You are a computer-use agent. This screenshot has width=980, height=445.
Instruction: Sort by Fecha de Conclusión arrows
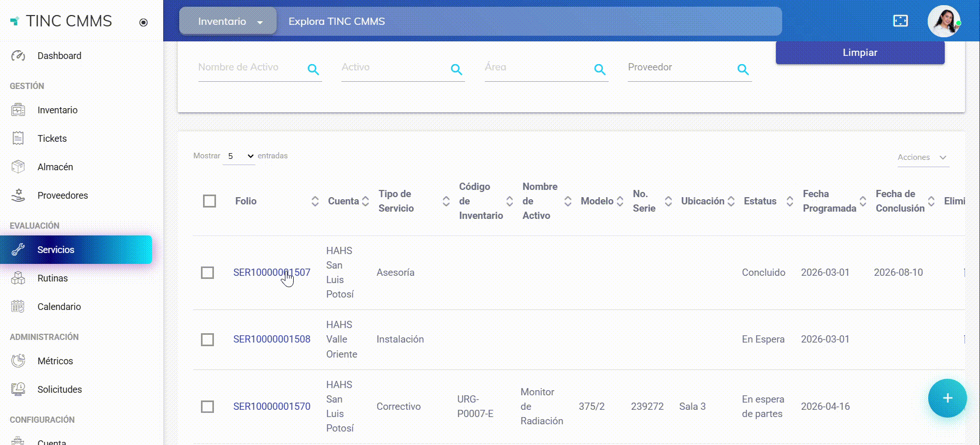tap(931, 201)
